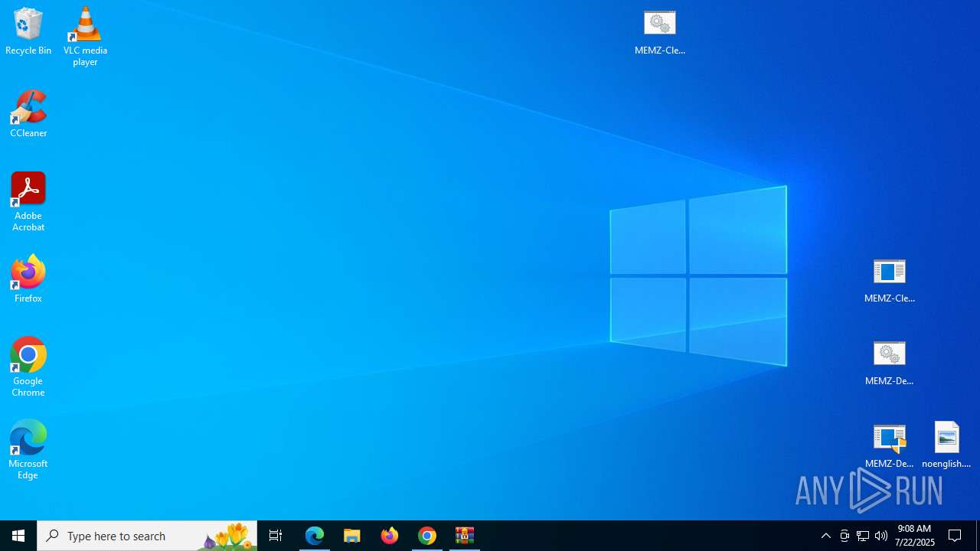This screenshot has width=980, height=551.
Task: Select the Adobe Acrobat desktop shortcut
Action: pos(28,202)
